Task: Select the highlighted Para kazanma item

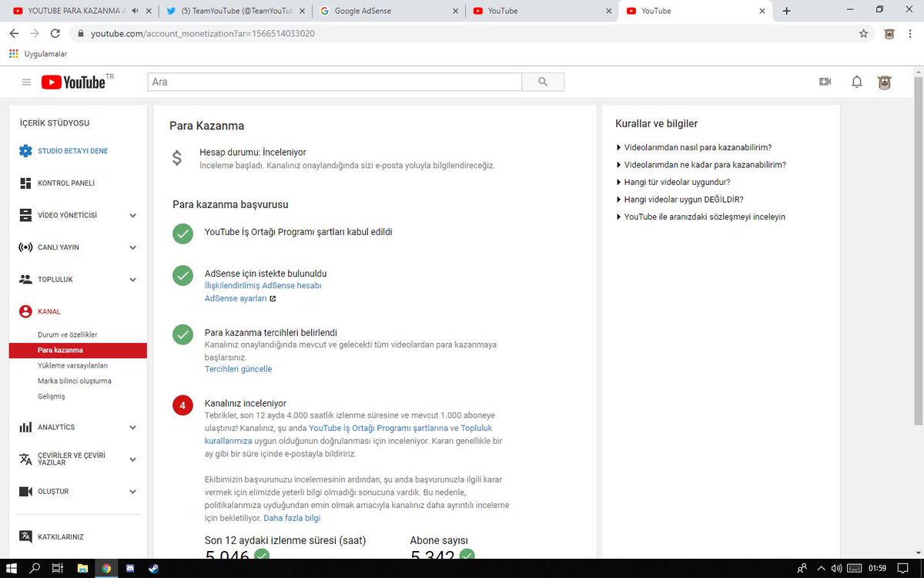Action: [78, 351]
